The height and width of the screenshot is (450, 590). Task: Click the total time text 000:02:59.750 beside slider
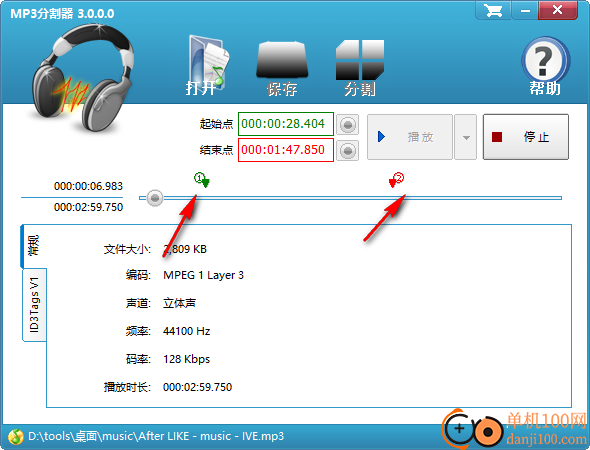[88, 207]
